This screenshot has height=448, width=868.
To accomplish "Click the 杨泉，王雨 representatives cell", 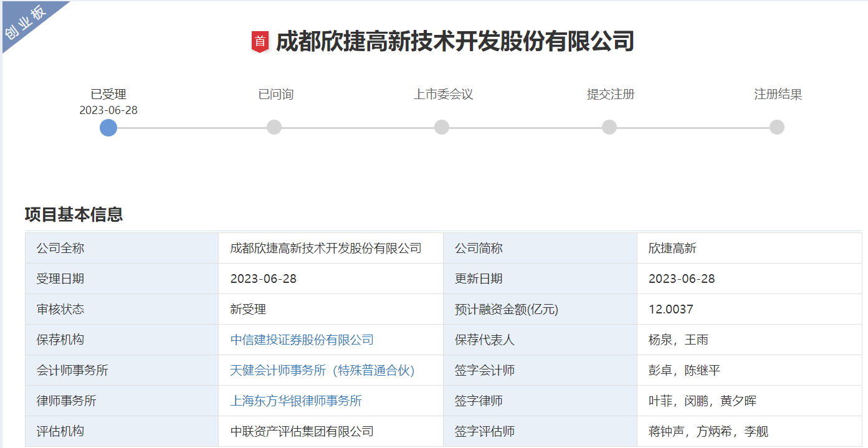I will pyautogui.click(x=750, y=340).
